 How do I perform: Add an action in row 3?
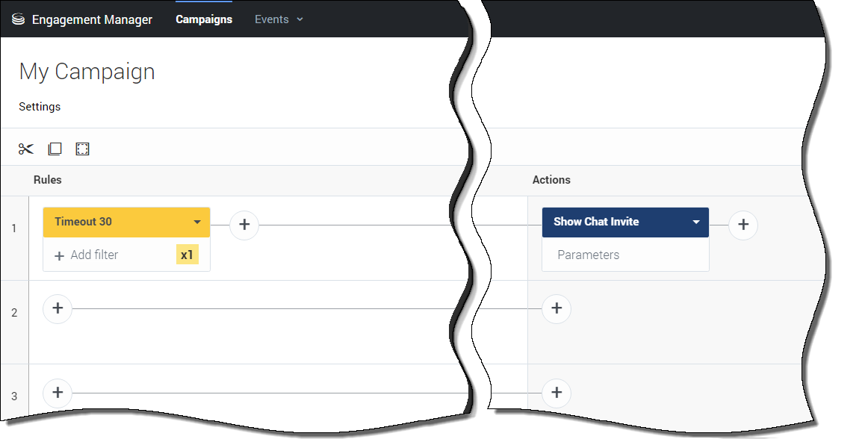(x=556, y=393)
